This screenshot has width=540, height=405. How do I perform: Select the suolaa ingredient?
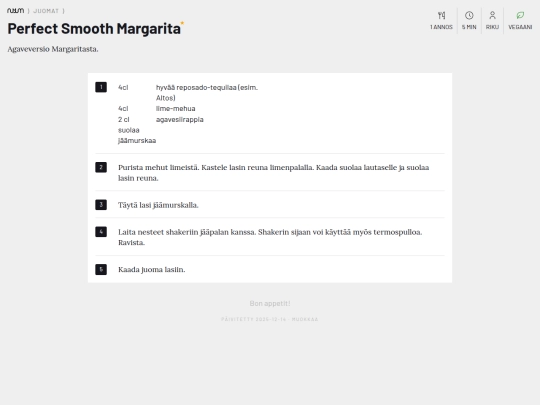[x=128, y=130]
